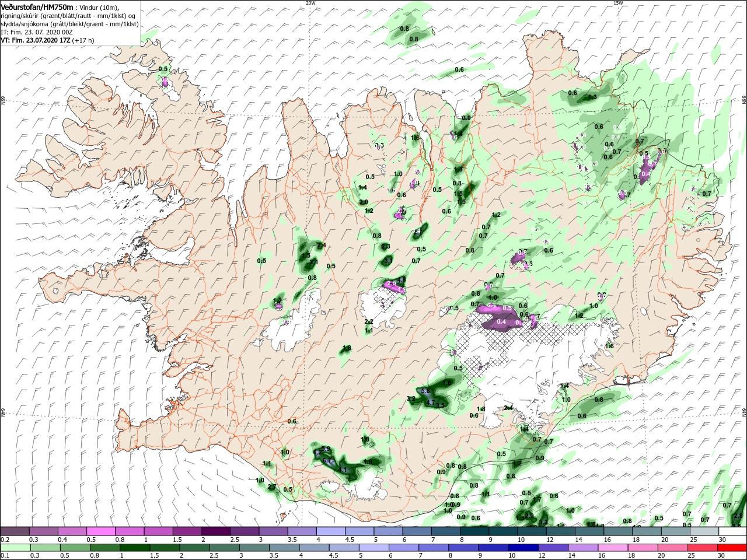Pick pale grey snow swatch between 25 and 30

tap(704, 531)
